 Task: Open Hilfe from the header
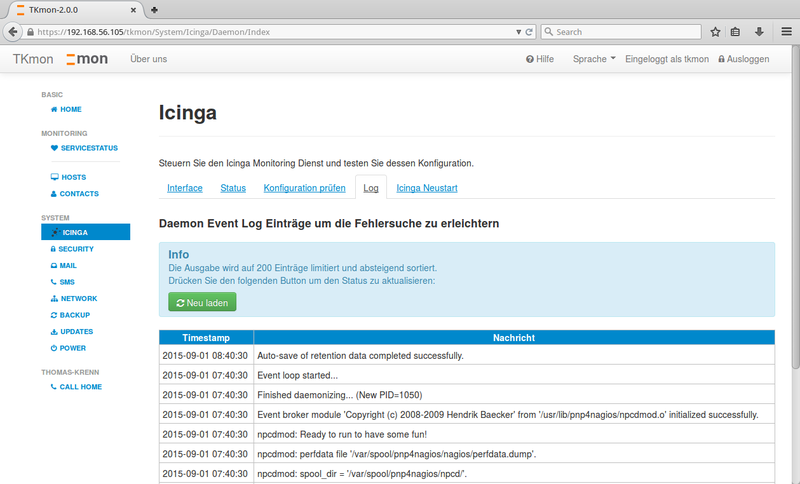pos(540,59)
